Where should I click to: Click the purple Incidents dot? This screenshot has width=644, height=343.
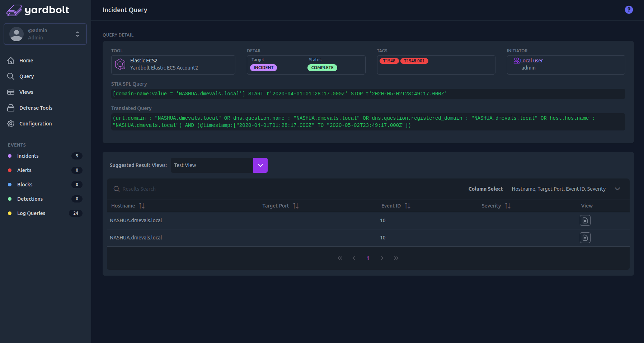tap(10, 156)
